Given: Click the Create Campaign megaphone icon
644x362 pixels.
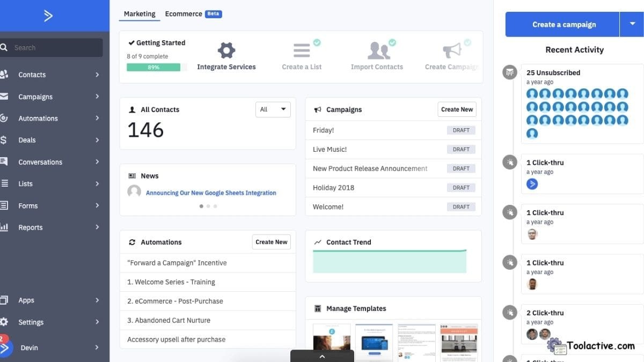Looking at the screenshot, I should coord(452,49).
